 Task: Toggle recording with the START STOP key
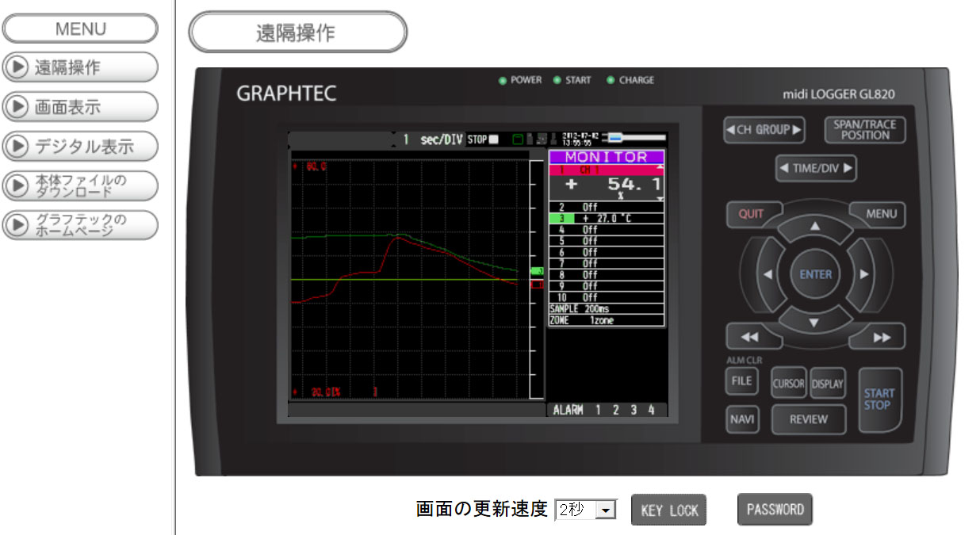pos(879,399)
